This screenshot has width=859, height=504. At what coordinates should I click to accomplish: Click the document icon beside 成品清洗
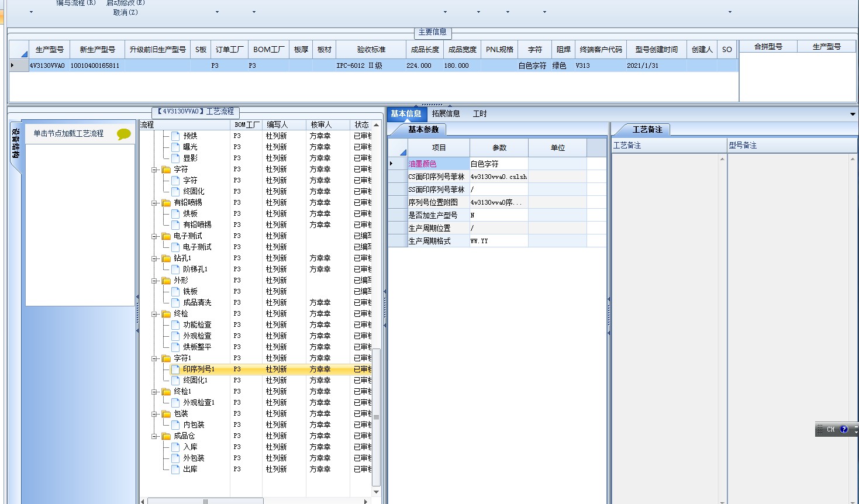point(175,302)
